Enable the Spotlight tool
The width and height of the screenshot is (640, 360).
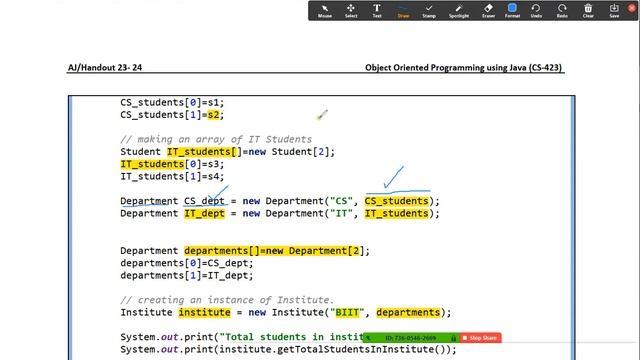click(x=459, y=11)
